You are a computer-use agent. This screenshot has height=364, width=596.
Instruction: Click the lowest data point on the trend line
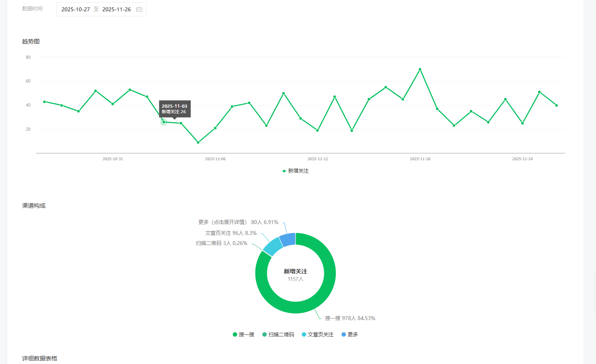[x=198, y=142]
